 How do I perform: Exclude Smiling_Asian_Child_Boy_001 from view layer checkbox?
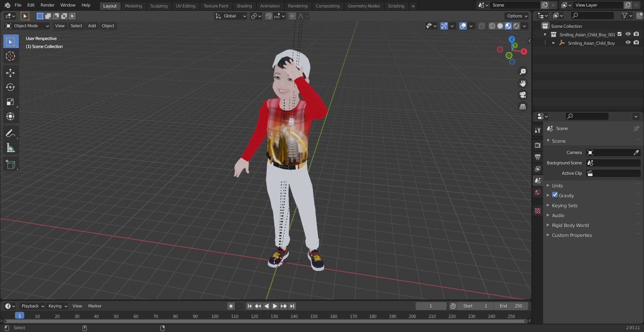619,34
